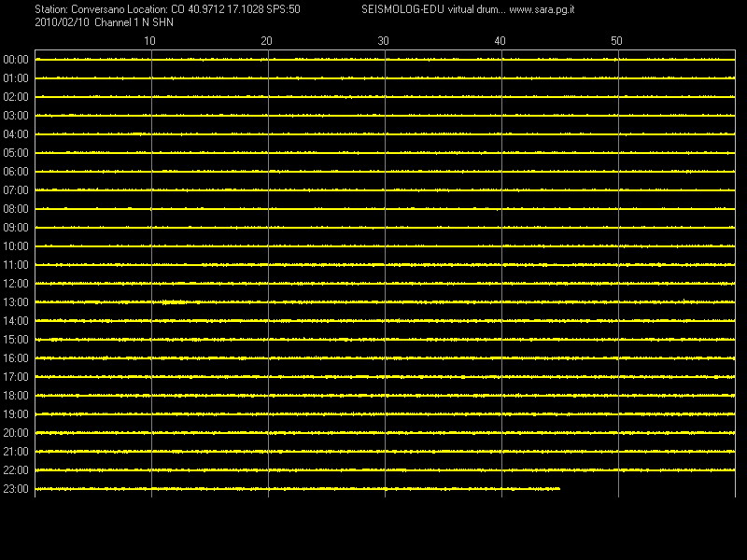The width and height of the screenshot is (747, 560).
Task: Click the 04:00 hour label
Action: (x=16, y=134)
